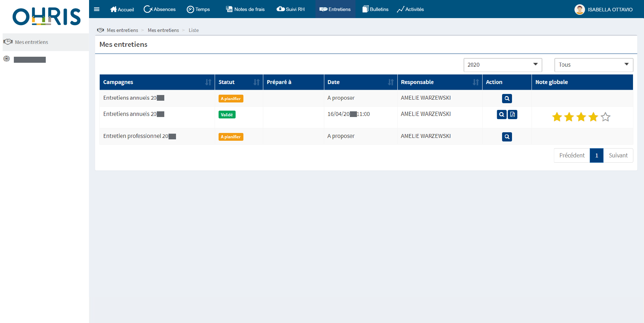Toggle the hamburger sidebar menu
Viewport: 644px width, 323px height.
(97, 9)
